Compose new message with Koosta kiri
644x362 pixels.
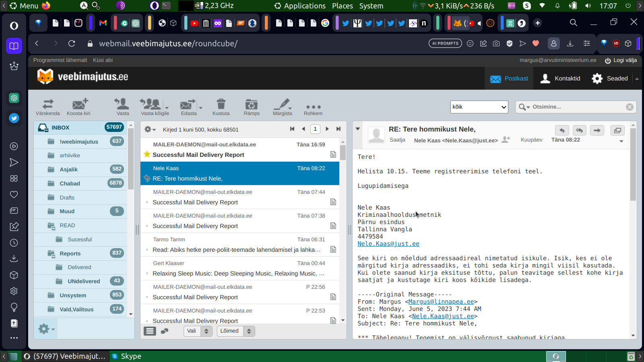79,104
